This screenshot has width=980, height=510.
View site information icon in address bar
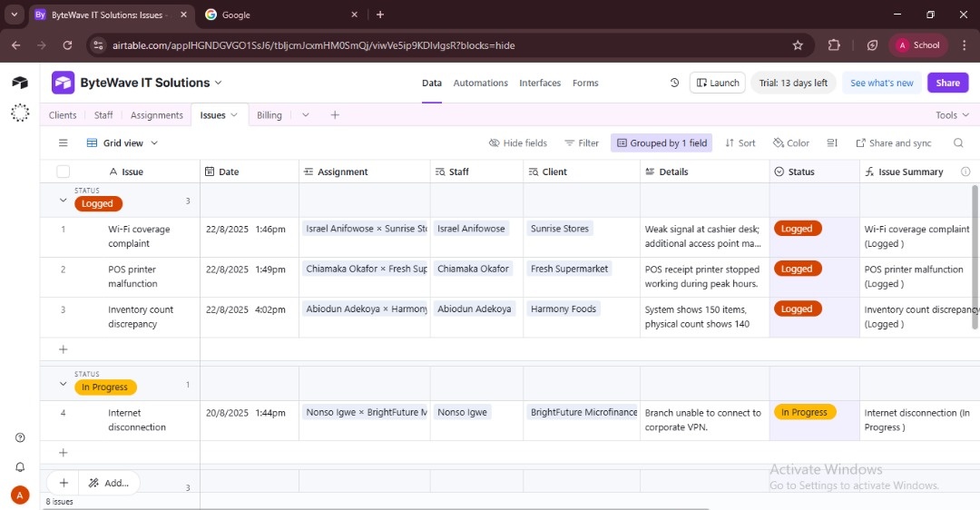pyautogui.click(x=97, y=45)
